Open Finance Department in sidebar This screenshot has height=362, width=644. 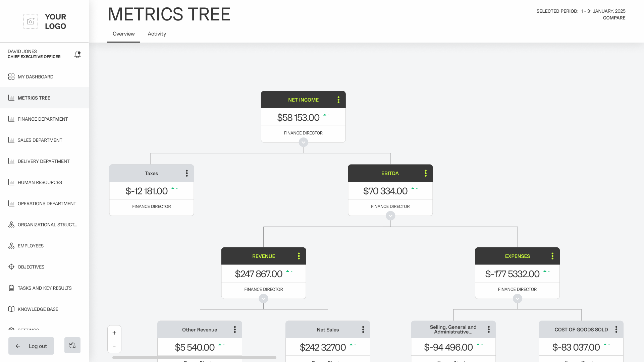click(x=43, y=119)
